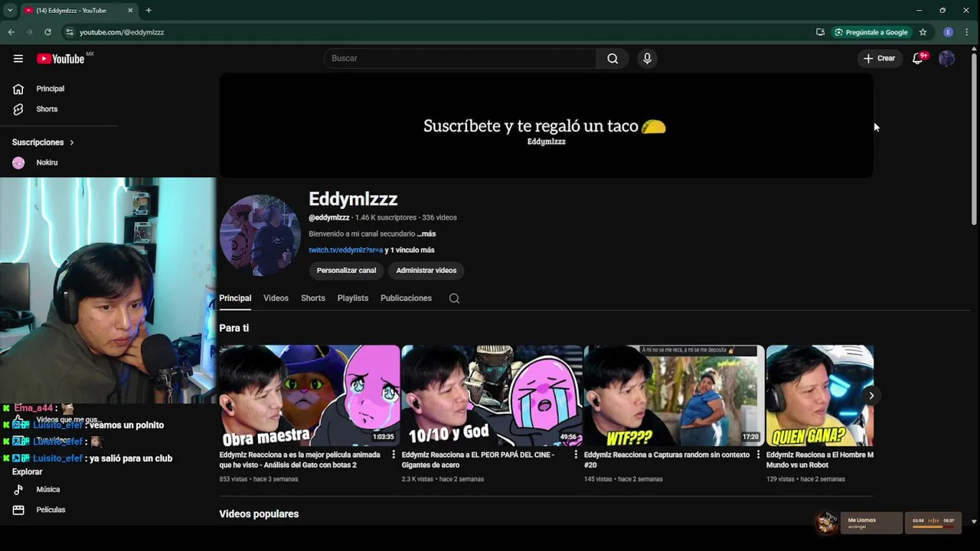Click the install app icon in address bar
The width and height of the screenshot is (980, 551).
pyautogui.click(x=820, y=32)
